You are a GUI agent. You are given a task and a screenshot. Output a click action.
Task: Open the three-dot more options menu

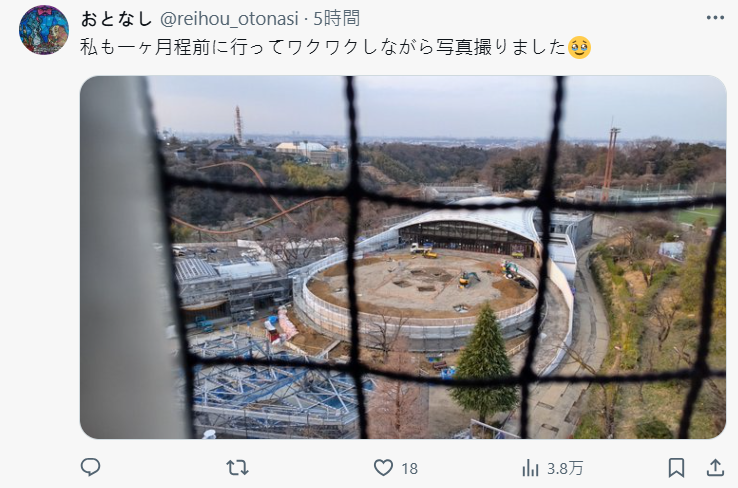click(x=715, y=18)
